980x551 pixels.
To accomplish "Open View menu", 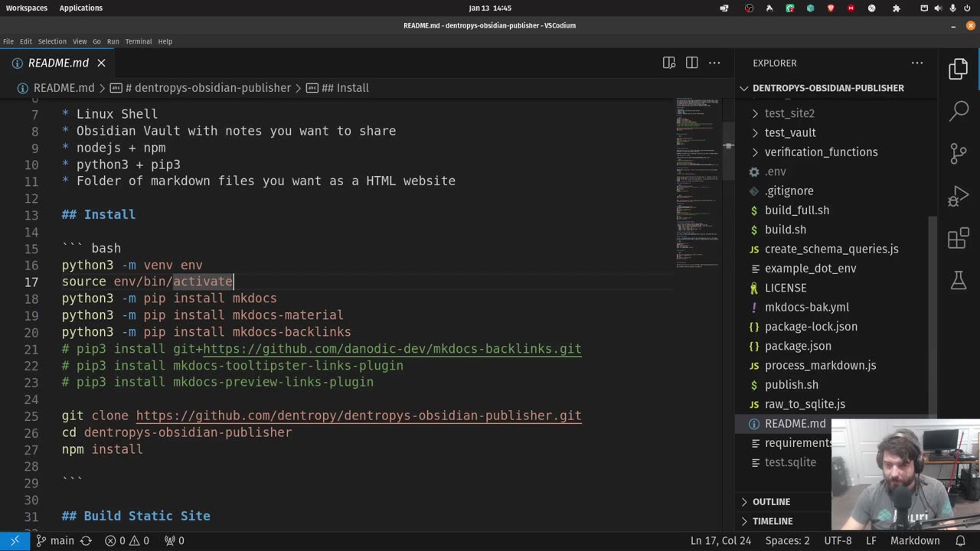I will (80, 41).
